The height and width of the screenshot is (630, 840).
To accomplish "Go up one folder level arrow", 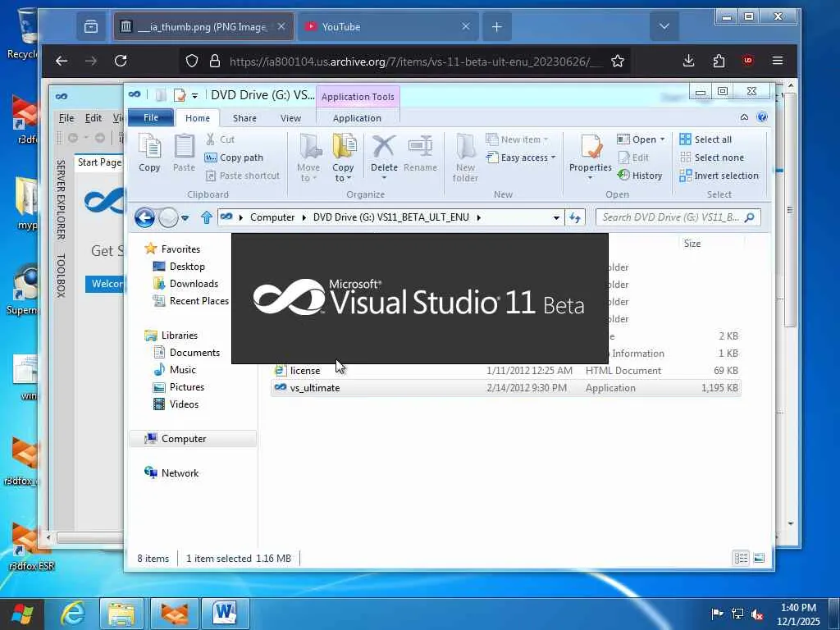I will pyautogui.click(x=207, y=217).
